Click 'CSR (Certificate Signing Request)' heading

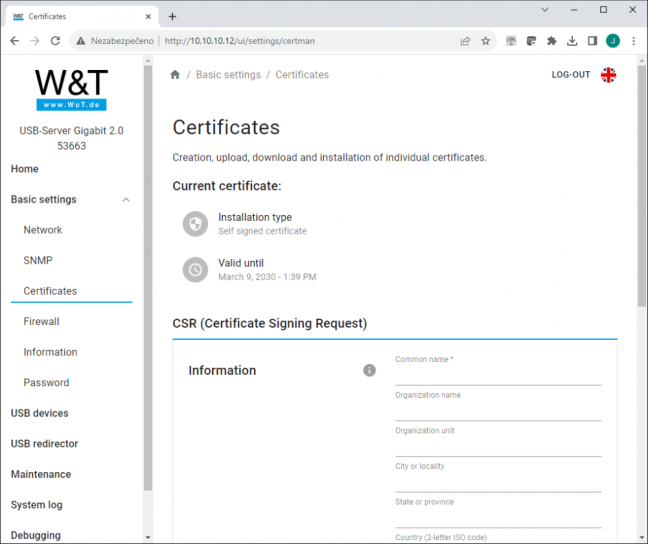click(x=269, y=323)
